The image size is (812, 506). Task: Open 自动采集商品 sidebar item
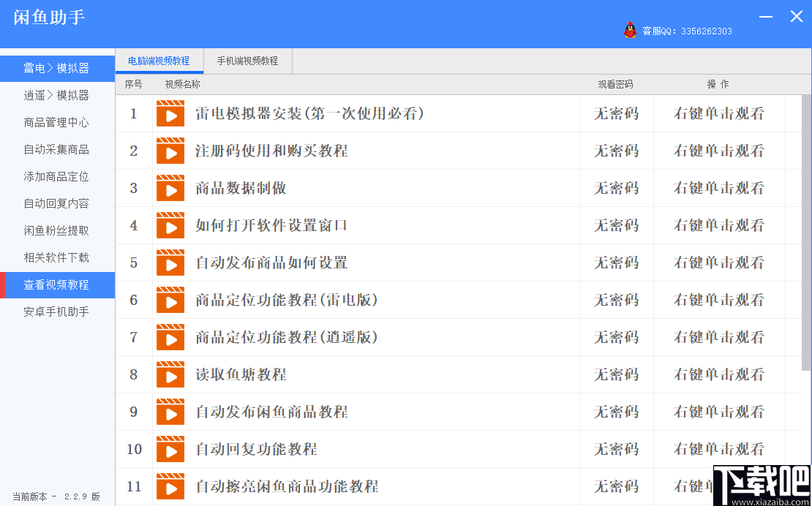tap(57, 149)
